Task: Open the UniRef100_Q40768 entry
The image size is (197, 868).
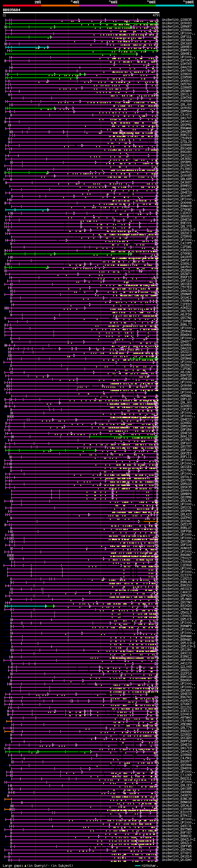Action: (x=177, y=71)
